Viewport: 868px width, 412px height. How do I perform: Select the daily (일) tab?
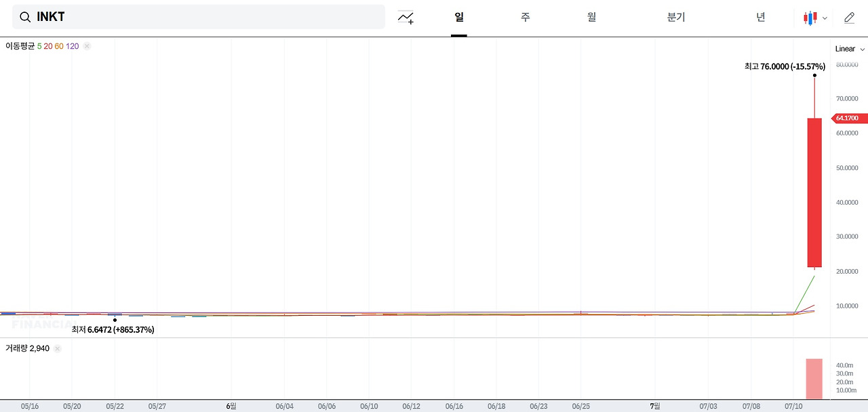tap(459, 17)
